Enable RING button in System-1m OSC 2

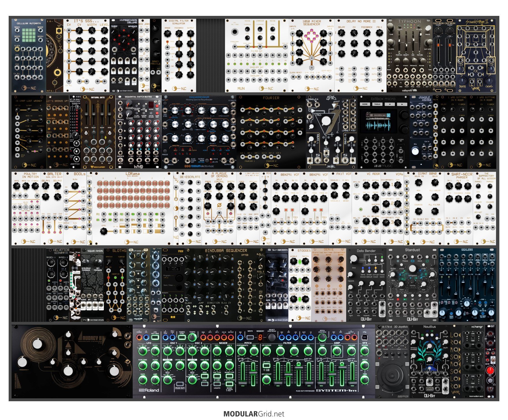tap(205, 376)
